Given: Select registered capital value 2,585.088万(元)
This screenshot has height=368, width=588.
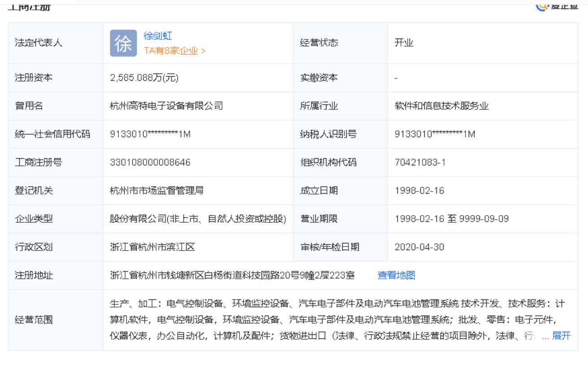Looking at the screenshot, I should [x=144, y=78].
